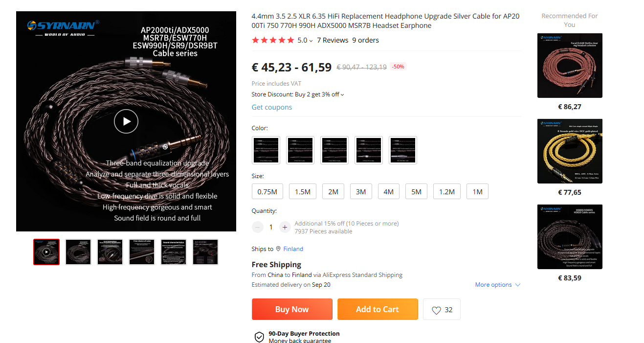Select the 3M size option

[361, 191]
